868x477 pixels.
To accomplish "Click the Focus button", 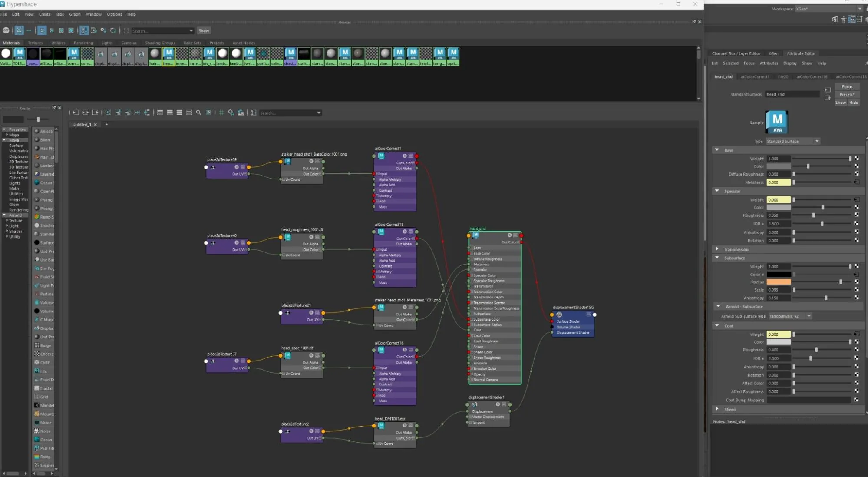I will (847, 86).
